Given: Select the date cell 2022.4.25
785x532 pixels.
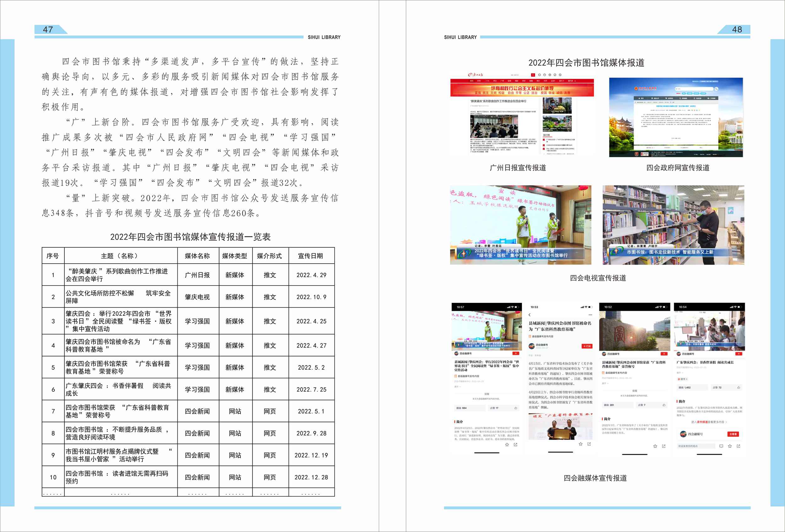Looking at the screenshot, I should pos(311,321).
